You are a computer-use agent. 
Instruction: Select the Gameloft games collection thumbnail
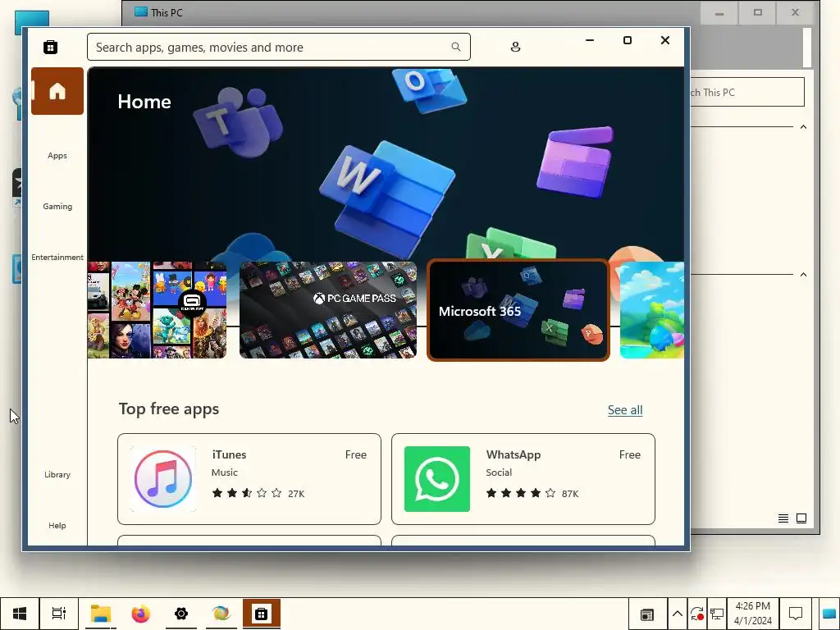[157, 309]
